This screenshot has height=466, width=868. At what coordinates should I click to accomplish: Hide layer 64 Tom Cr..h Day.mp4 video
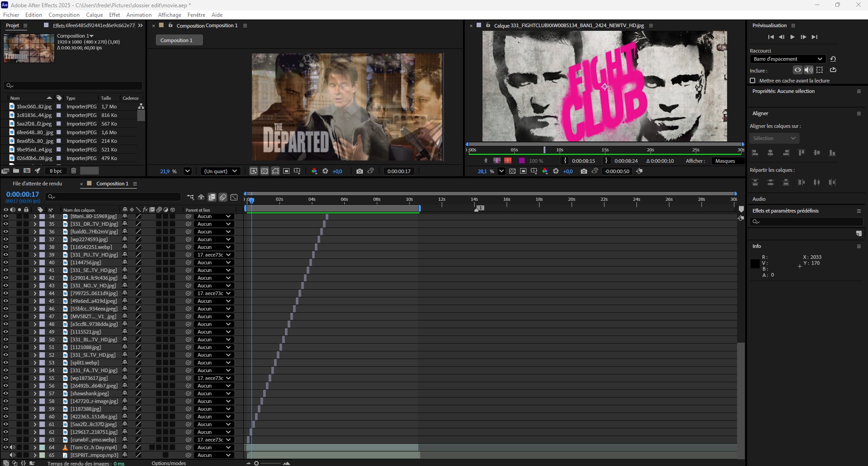pos(6,448)
